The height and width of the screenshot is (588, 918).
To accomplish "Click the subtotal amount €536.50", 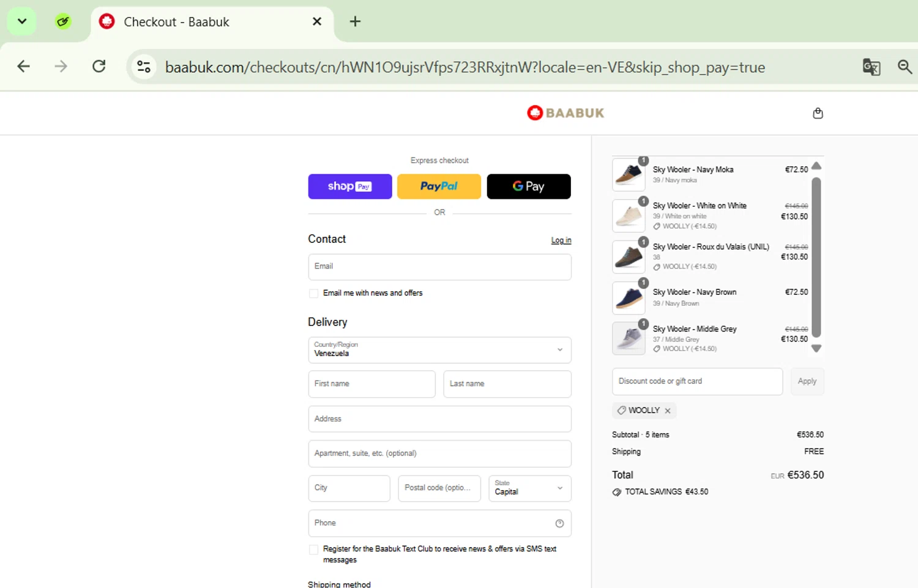I will (x=810, y=435).
